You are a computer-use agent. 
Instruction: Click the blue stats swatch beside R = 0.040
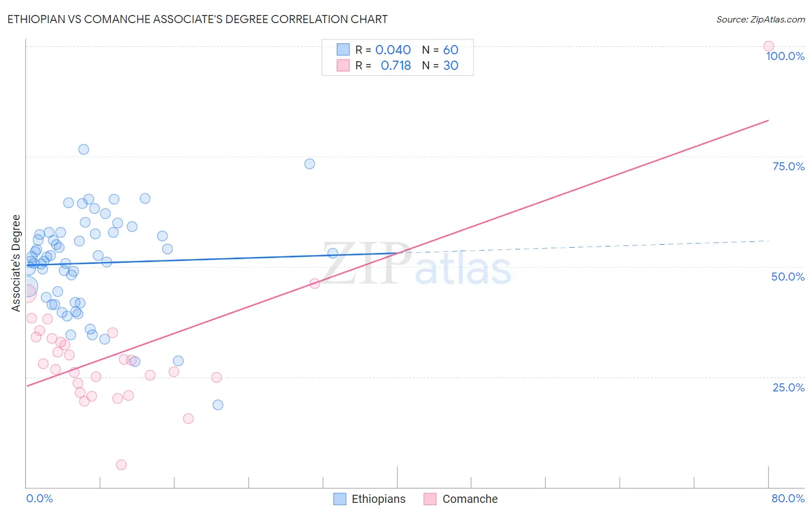pyautogui.click(x=343, y=50)
